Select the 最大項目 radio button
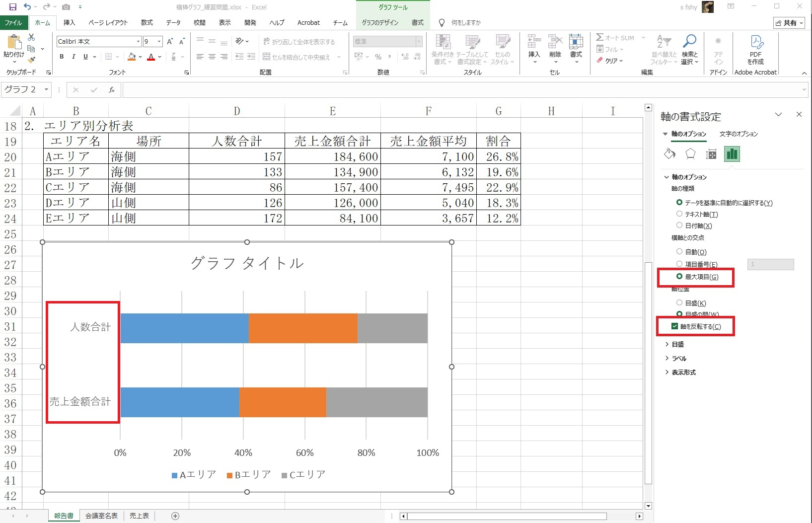The height and width of the screenshot is (523, 812). click(679, 277)
